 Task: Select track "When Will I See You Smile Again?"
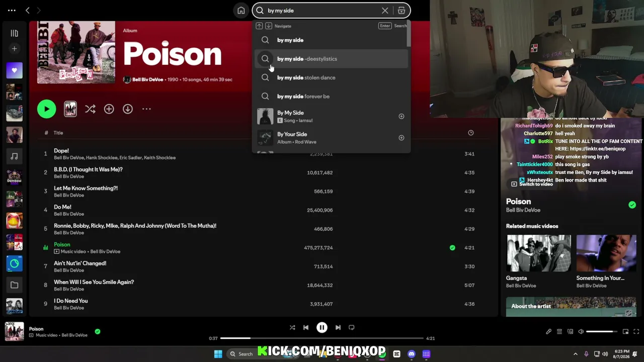(94, 282)
